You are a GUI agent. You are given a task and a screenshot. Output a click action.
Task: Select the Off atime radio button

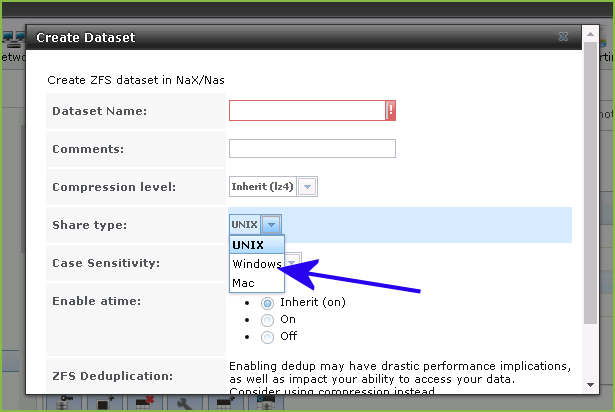(x=267, y=337)
